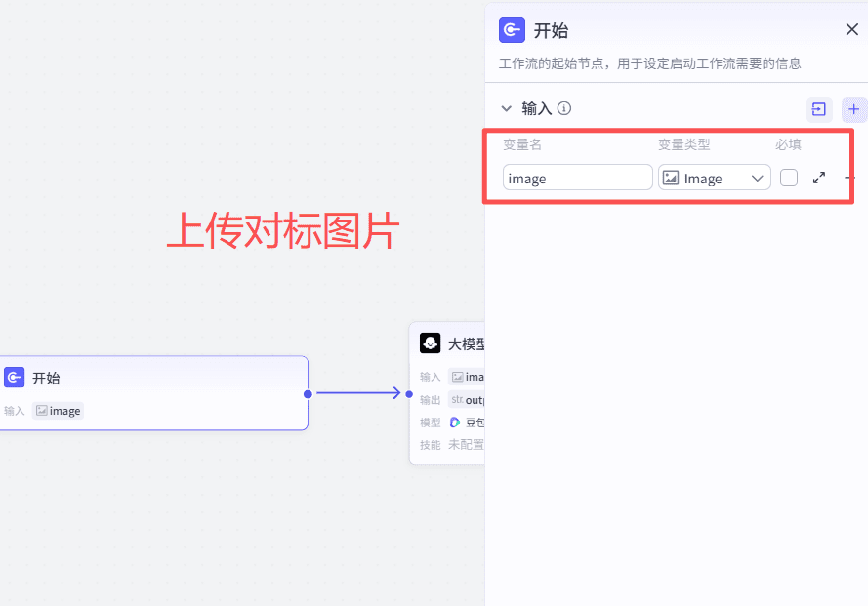
Task: Click the input port of 大模型 node
Action: click(409, 394)
